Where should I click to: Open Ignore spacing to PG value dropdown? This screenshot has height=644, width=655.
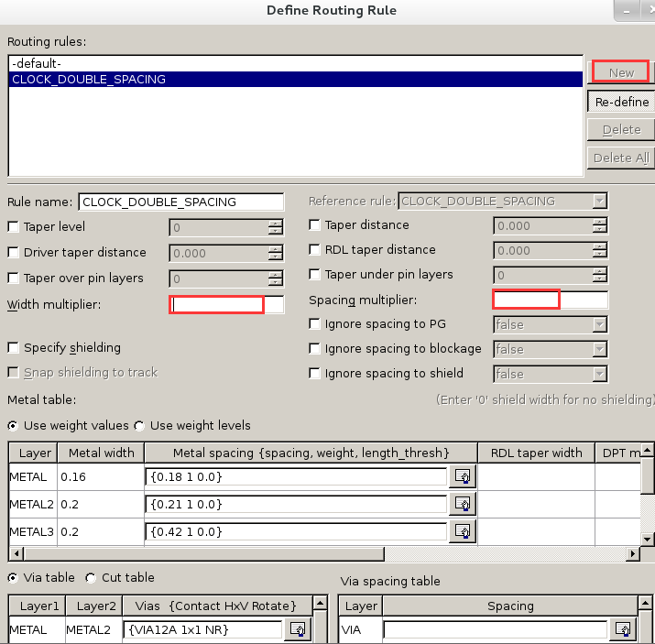[599, 324]
